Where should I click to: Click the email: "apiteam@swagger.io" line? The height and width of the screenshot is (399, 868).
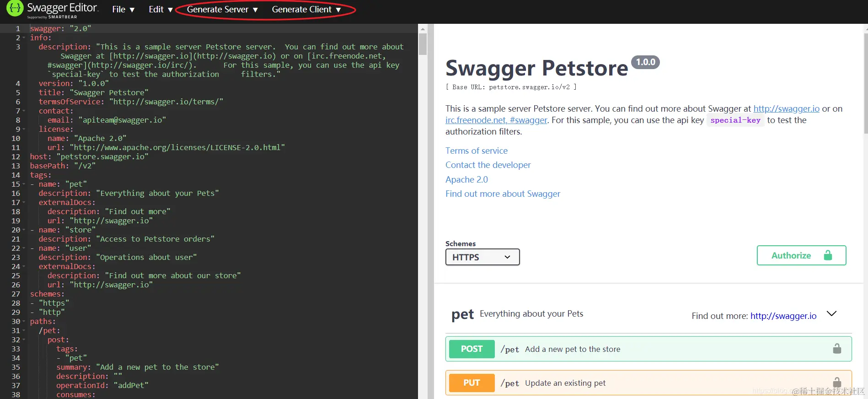point(107,120)
